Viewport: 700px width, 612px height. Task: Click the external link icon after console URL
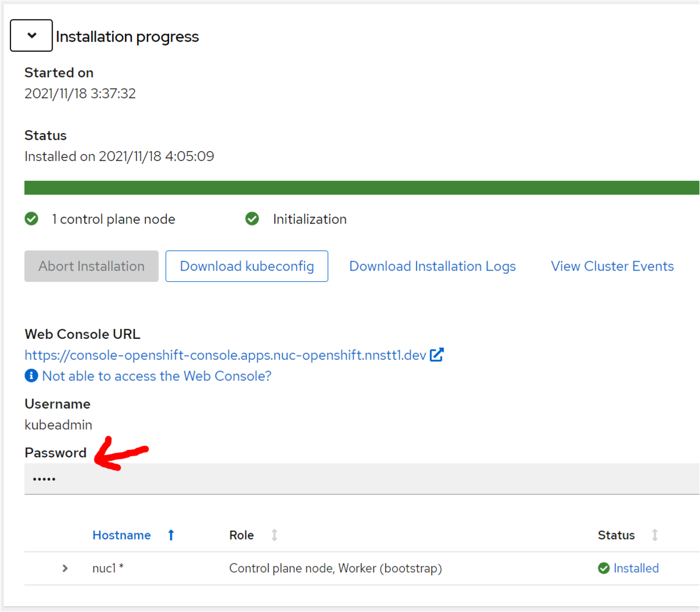(436, 355)
